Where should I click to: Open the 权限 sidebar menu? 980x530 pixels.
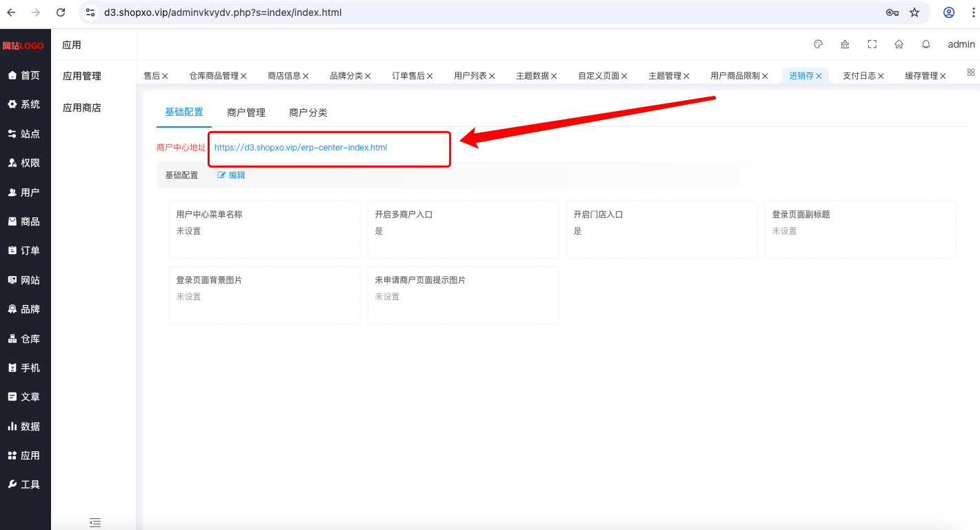click(x=25, y=163)
